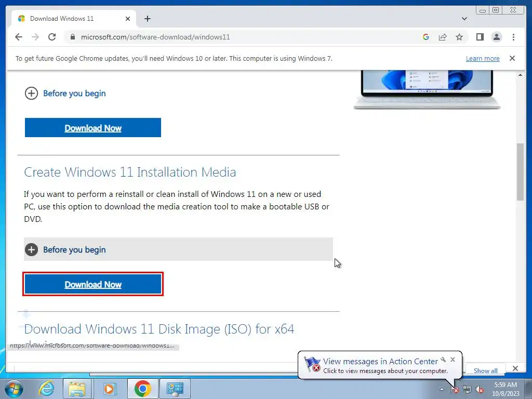
Task: Open the Chrome three-dot menu
Action: click(514, 37)
